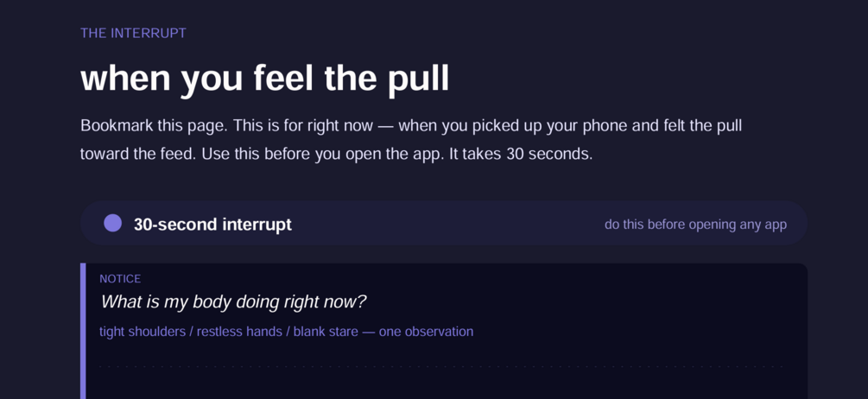
Task: Click the 'It takes 30 seconds' sentence
Action: point(520,154)
